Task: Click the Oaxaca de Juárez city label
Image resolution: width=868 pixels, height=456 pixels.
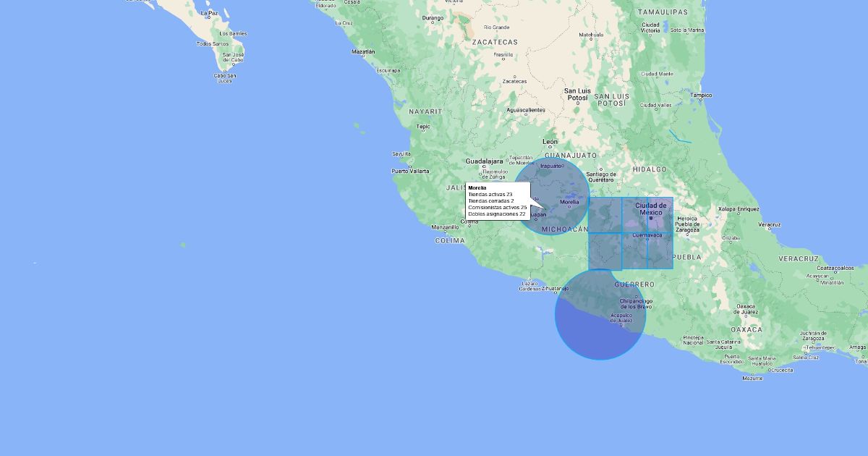Action: 746,309
